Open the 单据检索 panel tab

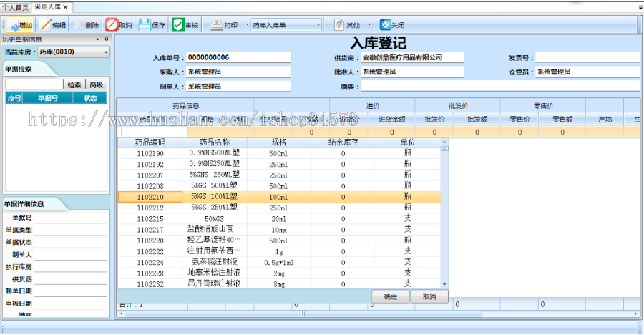tap(19, 69)
